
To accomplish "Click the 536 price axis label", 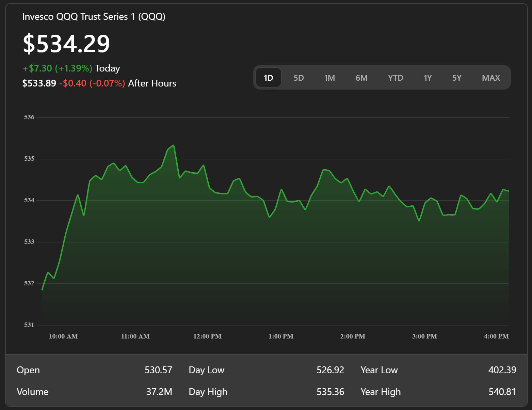I will 29,117.
